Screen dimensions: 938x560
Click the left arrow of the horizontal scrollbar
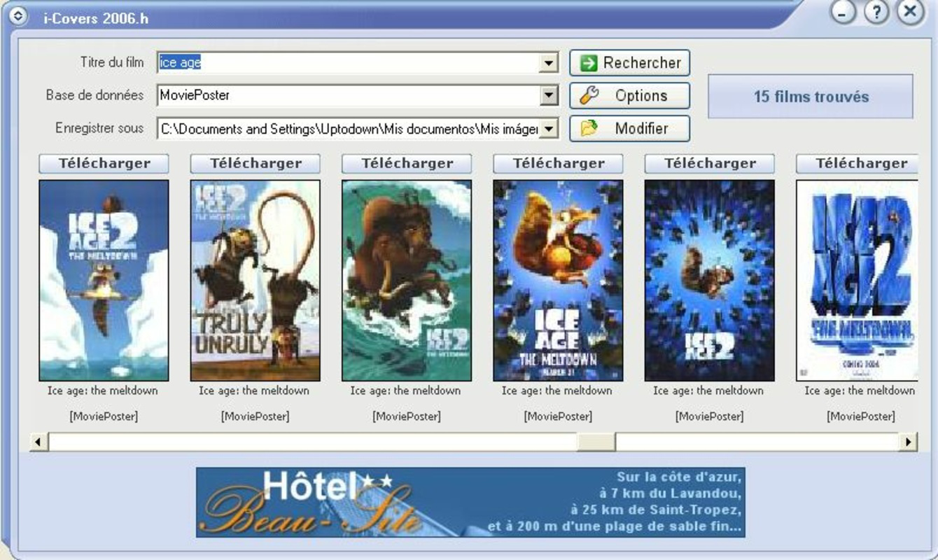[38, 442]
